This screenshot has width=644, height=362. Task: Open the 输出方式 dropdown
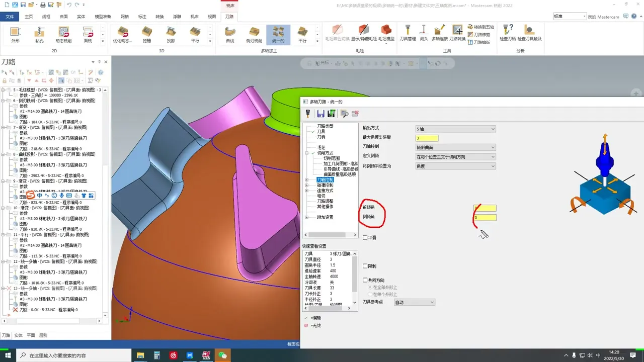[x=455, y=129]
